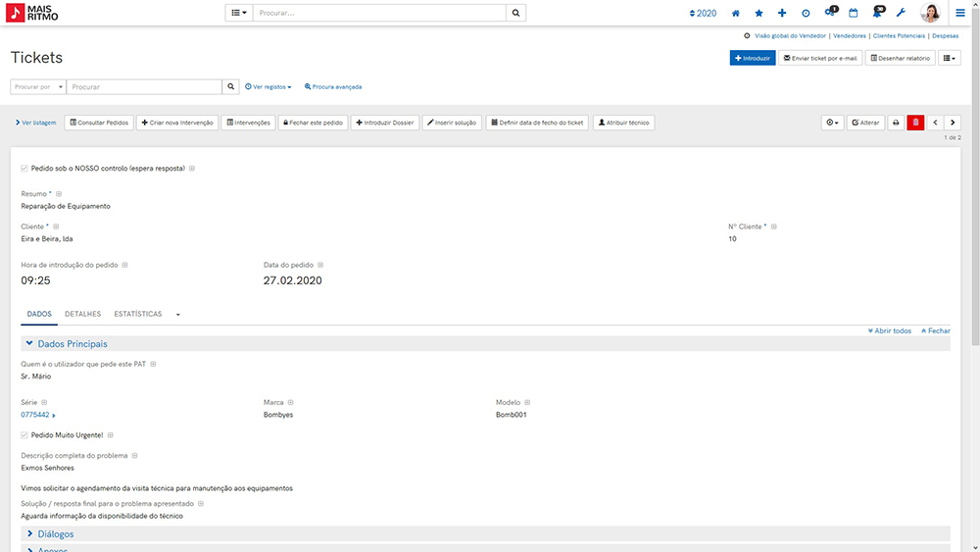Open the wrench tools icon

click(901, 13)
